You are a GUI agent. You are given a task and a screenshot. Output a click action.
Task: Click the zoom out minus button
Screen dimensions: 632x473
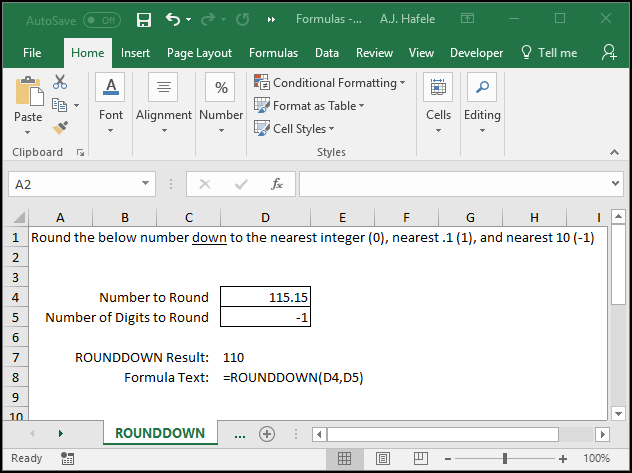pyautogui.click(x=447, y=458)
